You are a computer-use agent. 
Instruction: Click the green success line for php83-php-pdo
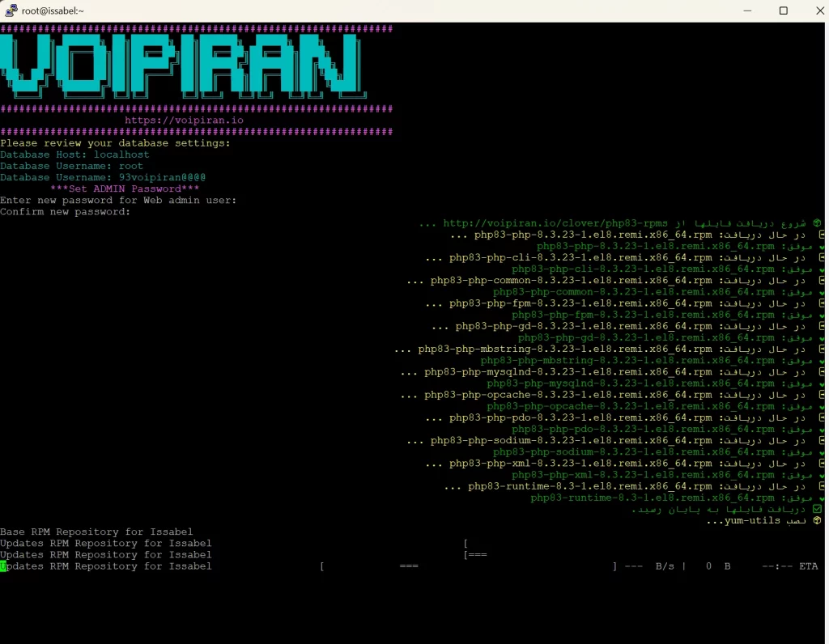tap(668, 430)
